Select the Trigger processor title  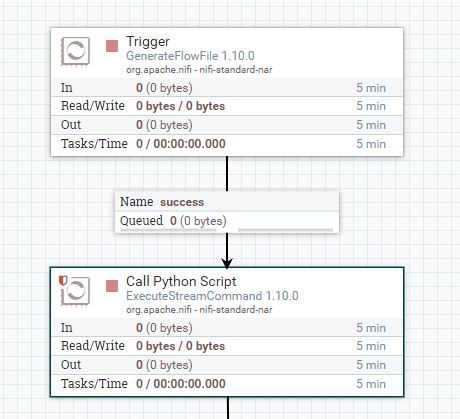tap(148, 42)
